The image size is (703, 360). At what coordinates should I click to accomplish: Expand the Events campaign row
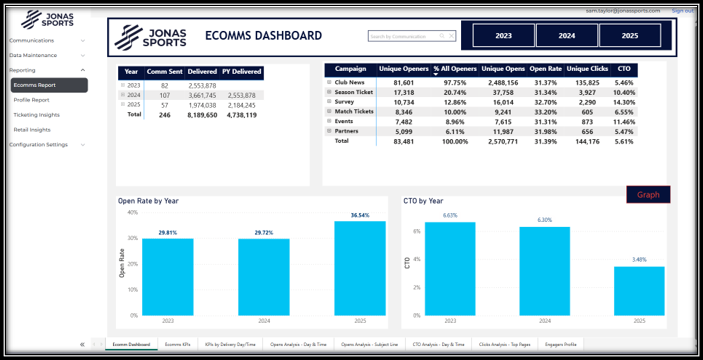(329, 121)
